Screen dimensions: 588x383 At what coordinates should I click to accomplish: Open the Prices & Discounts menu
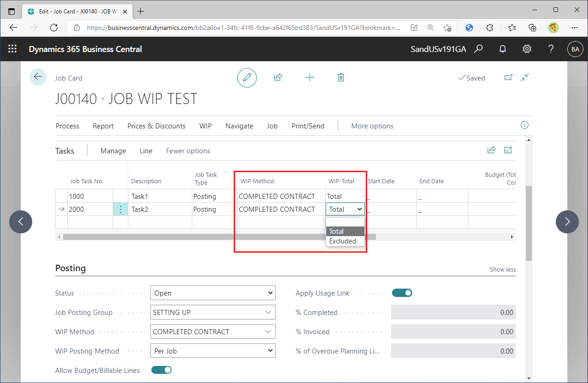pyautogui.click(x=156, y=126)
